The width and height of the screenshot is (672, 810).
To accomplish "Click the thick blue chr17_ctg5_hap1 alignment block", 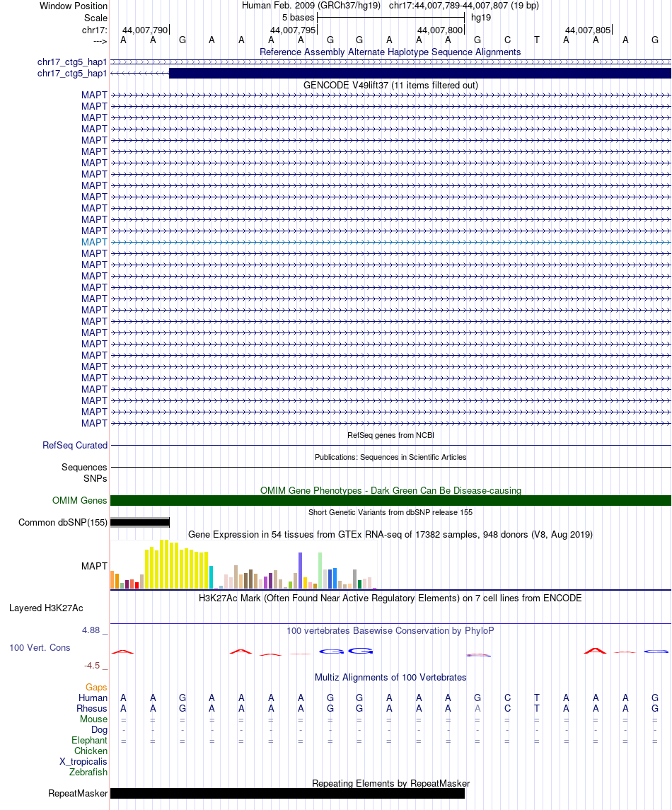I will [x=420, y=74].
